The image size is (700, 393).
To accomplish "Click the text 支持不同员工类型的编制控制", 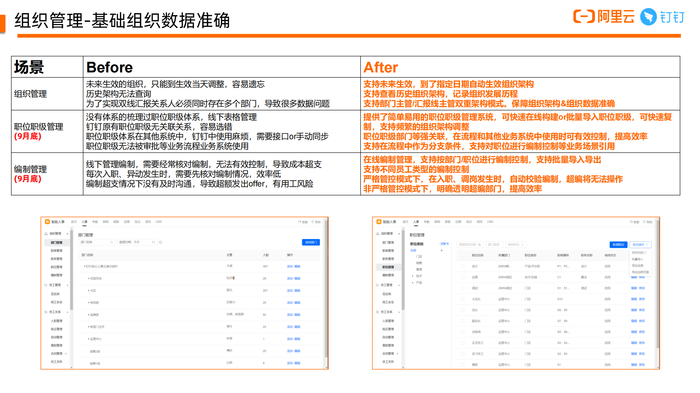I will (x=416, y=169).
